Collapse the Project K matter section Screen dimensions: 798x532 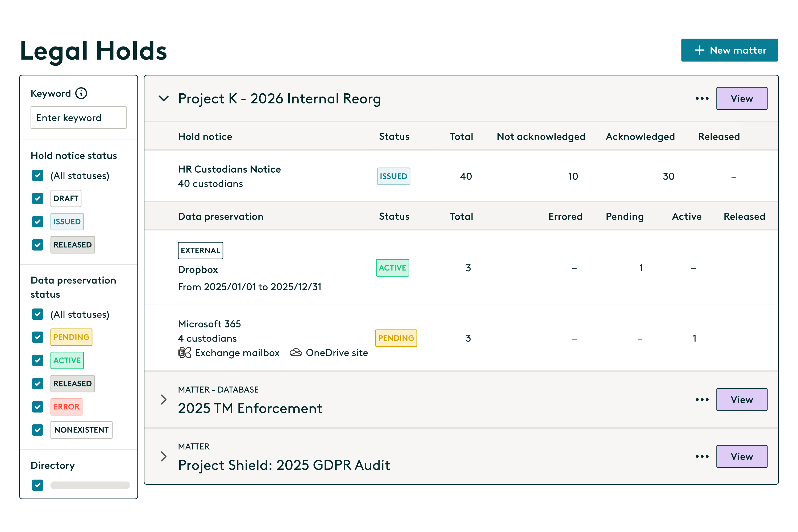pos(164,98)
